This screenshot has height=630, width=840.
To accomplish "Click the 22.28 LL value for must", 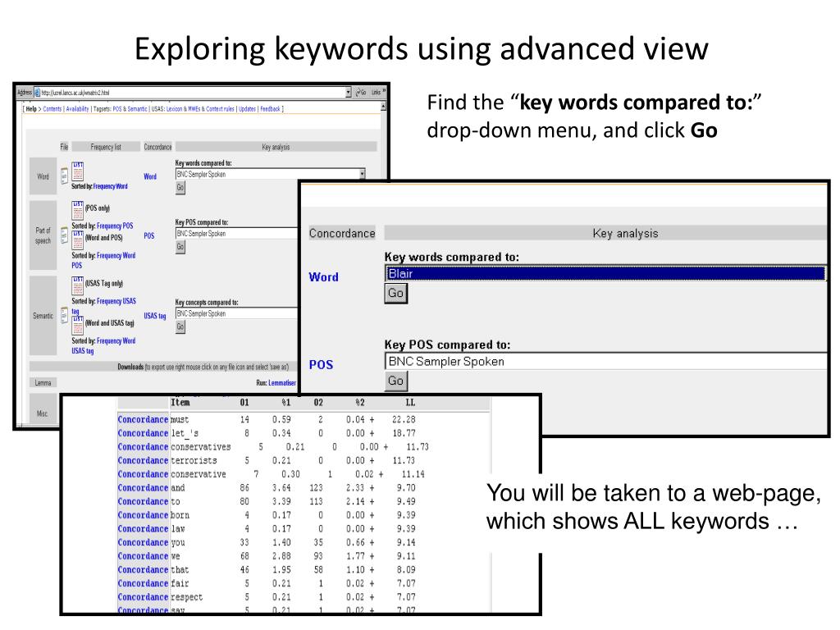I will (404, 419).
